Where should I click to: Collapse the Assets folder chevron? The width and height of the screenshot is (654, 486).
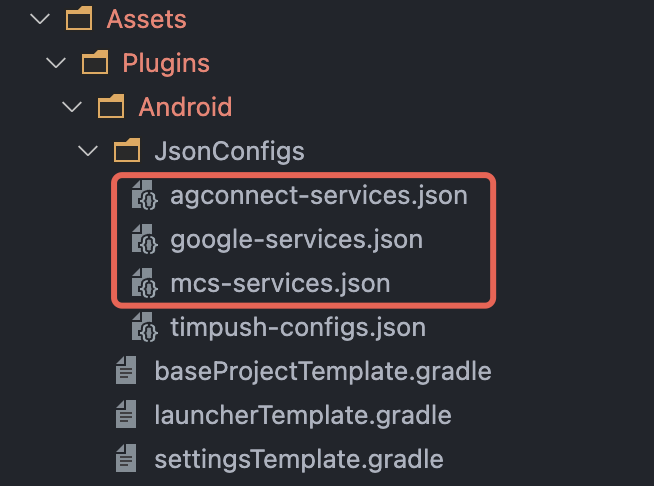pyautogui.click(x=40, y=19)
